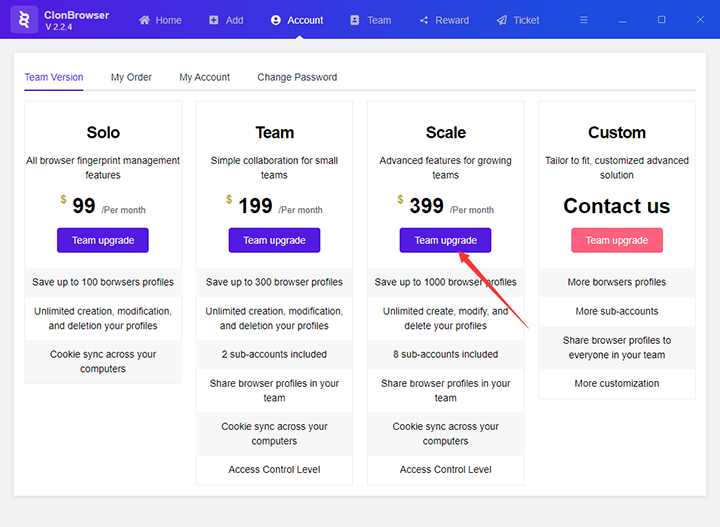Click pink Team upgrade under Custom plan
Viewport: 720px width, 527px height.
coord(617,240)
